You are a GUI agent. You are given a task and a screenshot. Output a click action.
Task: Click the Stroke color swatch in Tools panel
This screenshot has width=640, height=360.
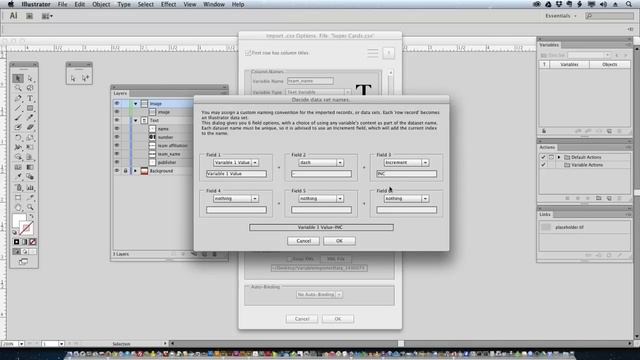27,229
